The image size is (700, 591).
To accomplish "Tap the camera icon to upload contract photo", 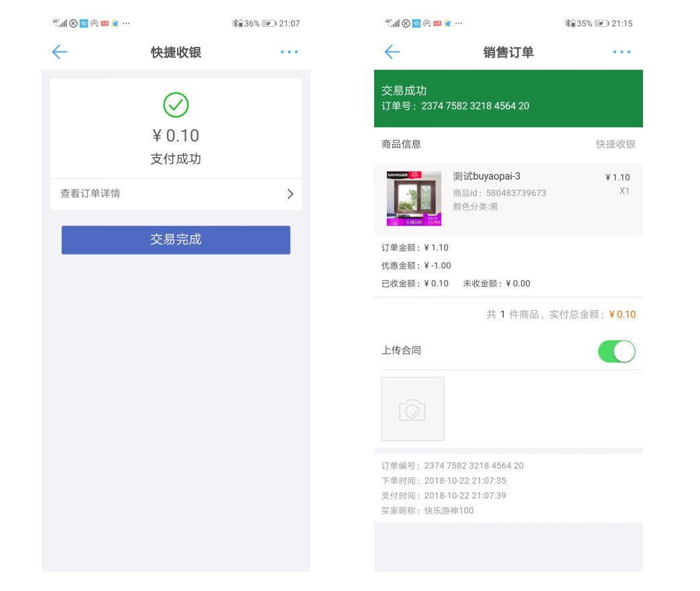I will pyautogui.click(x=412, y=409).
